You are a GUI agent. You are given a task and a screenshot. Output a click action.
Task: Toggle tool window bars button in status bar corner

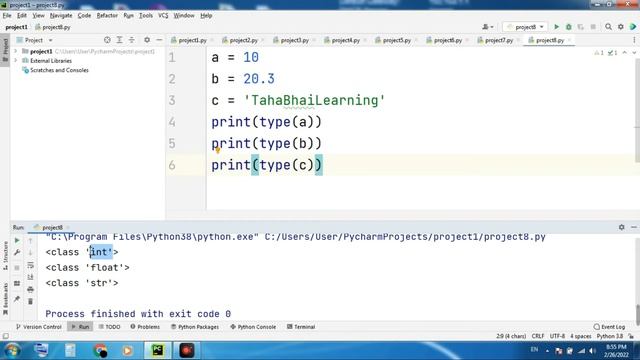5,336
